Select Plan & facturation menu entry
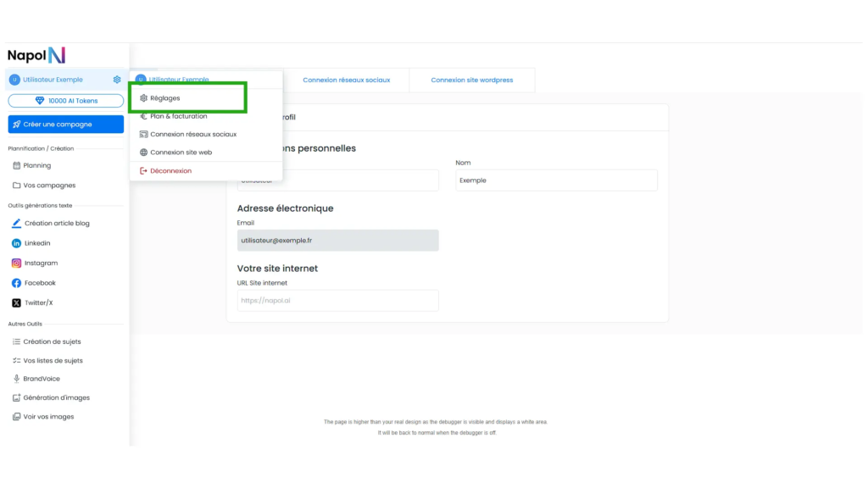The height and width of the screenshot is (488, 868). pyautogui.click(x=178, y=116)
